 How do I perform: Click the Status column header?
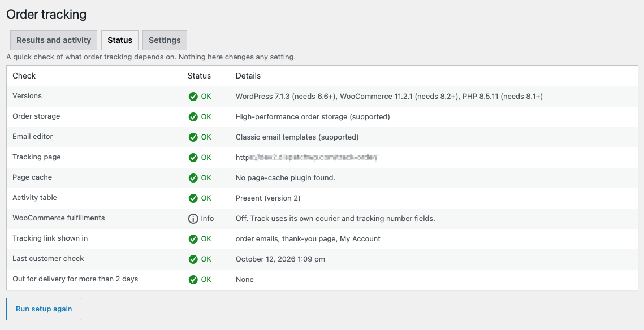point(199,76)
